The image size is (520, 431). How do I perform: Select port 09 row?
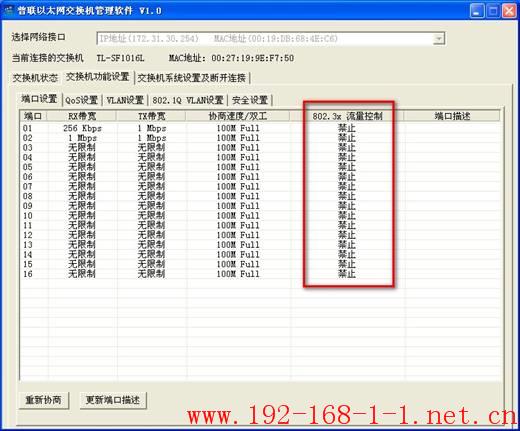click(x=260, y=206)
